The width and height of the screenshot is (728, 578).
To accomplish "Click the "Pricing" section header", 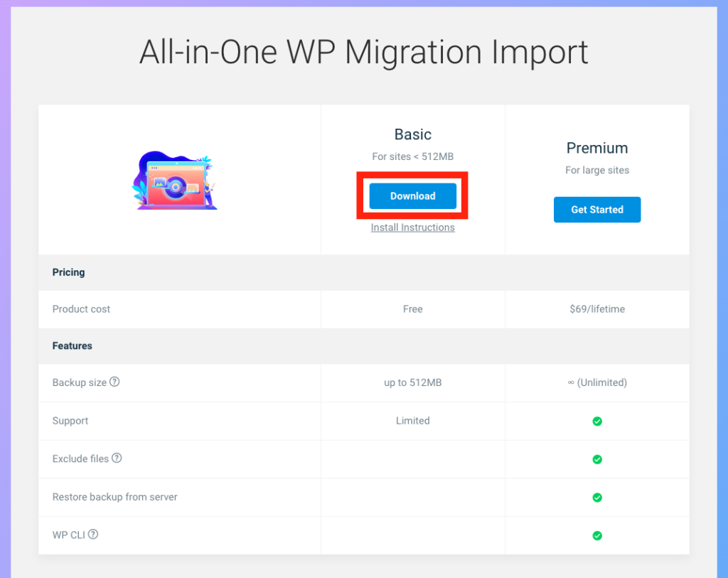I will coord(69,272).
